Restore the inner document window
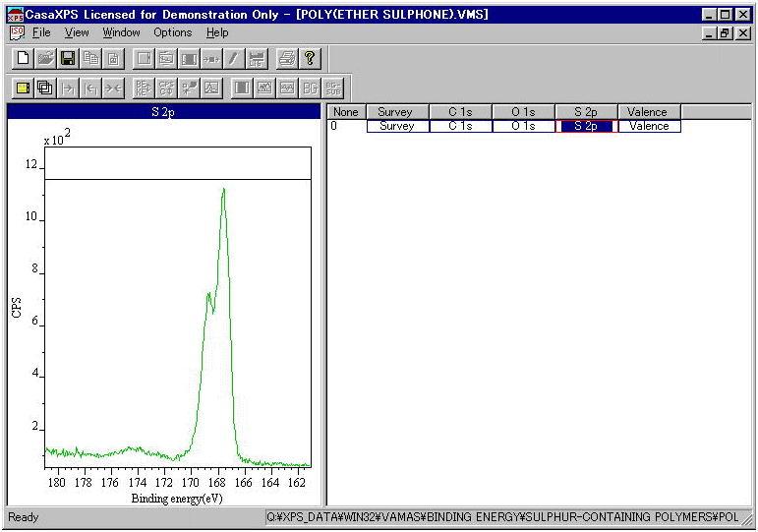Screen dimensions: 758x532 725,32
